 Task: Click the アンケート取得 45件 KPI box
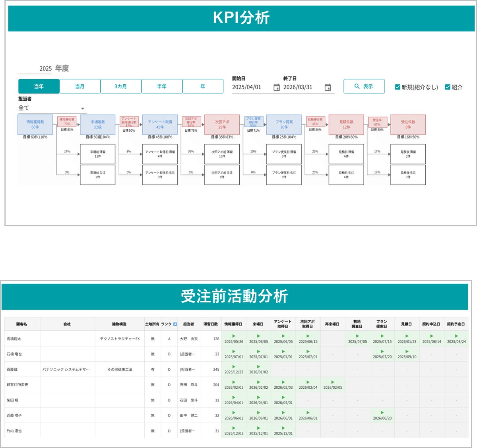[160, 125]
